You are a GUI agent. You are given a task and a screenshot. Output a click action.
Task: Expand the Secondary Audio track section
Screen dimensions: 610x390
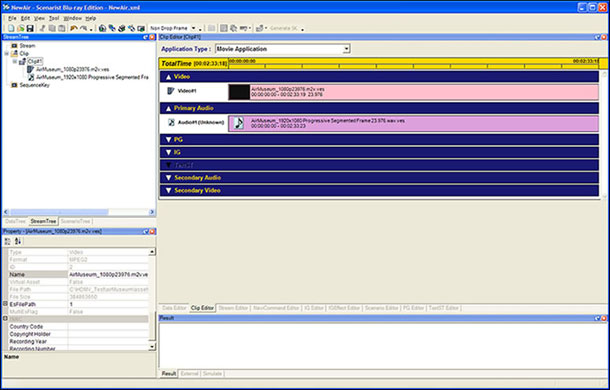point(168,178)
